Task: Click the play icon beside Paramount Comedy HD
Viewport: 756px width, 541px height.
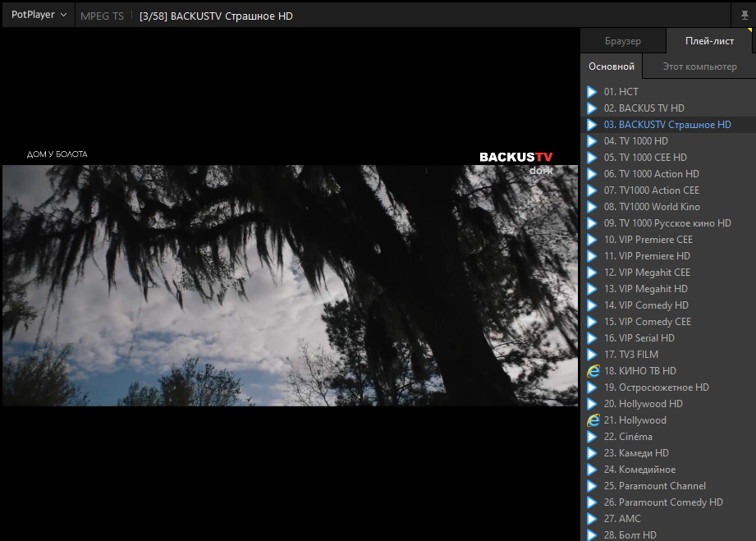Action: (592, 502)
